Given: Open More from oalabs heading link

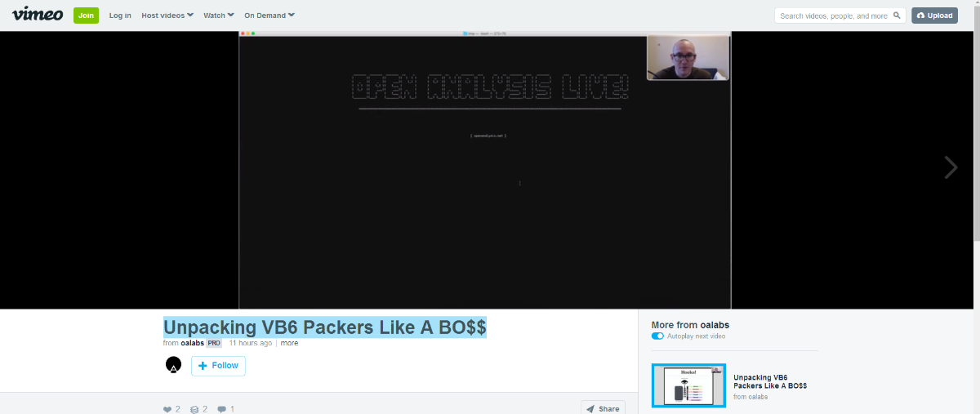Looking at the screenshot, I should 690,325.
